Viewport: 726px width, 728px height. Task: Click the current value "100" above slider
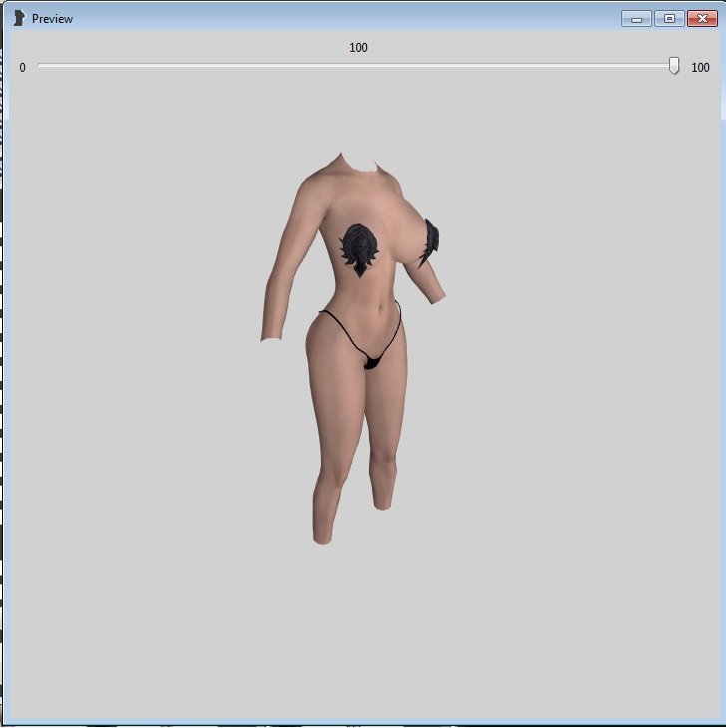(358, 48)
